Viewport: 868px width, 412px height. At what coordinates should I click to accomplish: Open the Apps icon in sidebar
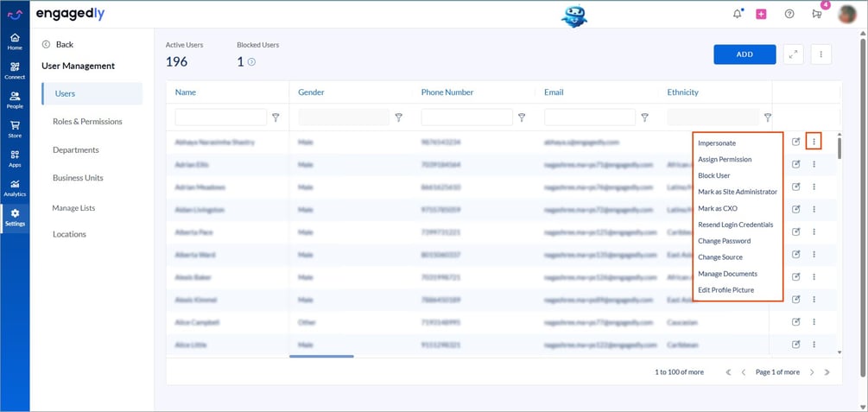(15, 159)
